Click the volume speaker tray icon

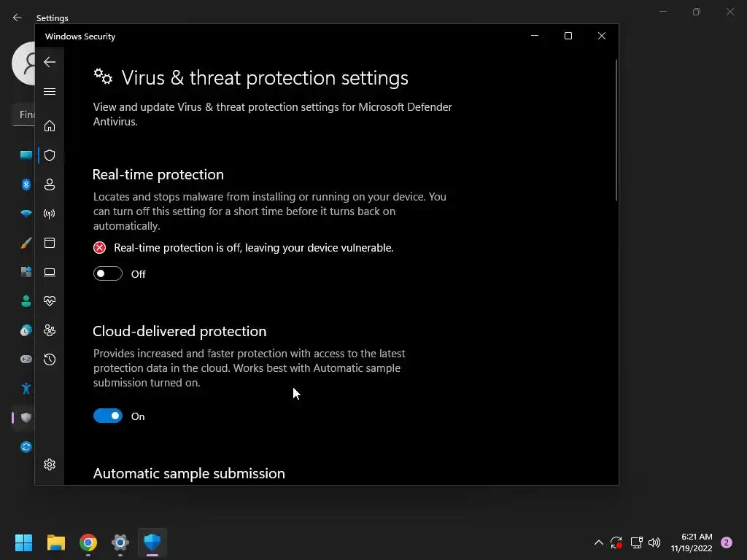[654, 542]
